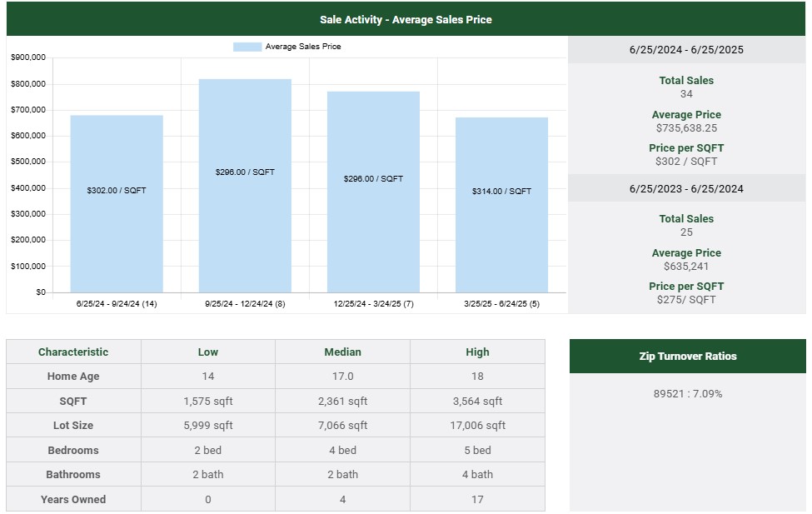Click the Low column header
The height and width of the screenshot is (514, 812).
(208, 352)
